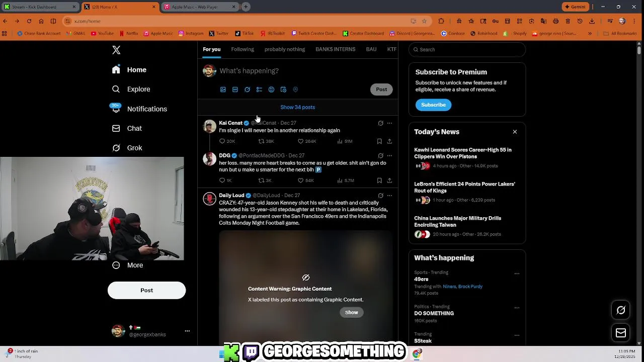The height and width of the screenshot is (362, 644).
Task: Switch to the BANK$ INTERN$ tab
Action: pyautogui.click(x=335, y=49)
